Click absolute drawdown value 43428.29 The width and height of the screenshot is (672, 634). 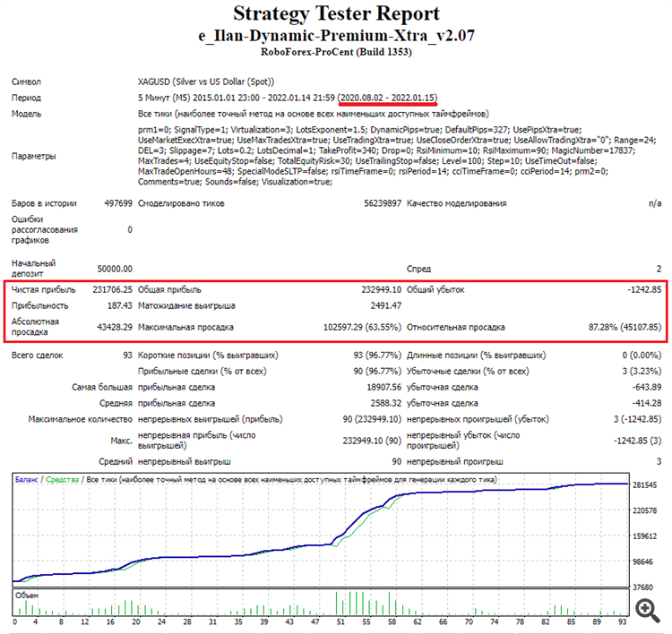115,327
